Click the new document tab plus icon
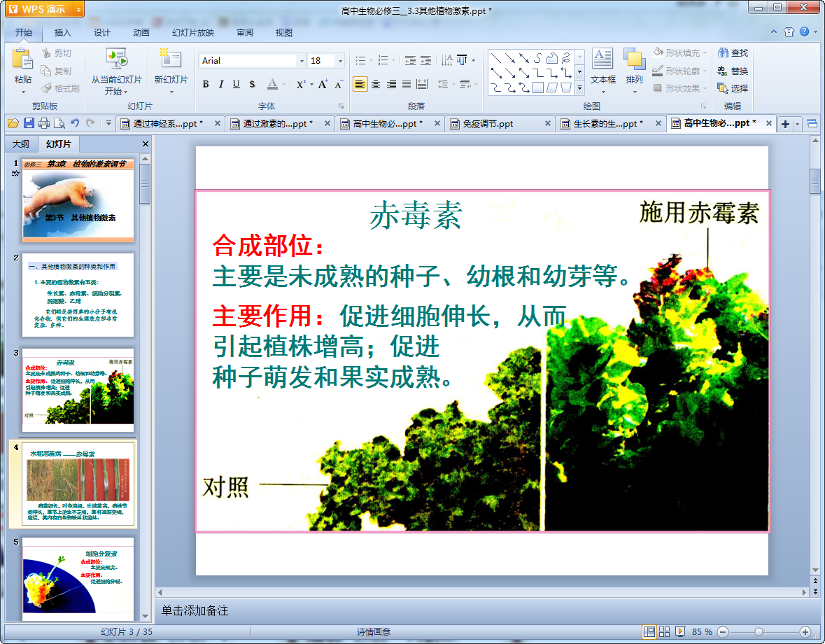The image size is (825, 644). point(785,124)
